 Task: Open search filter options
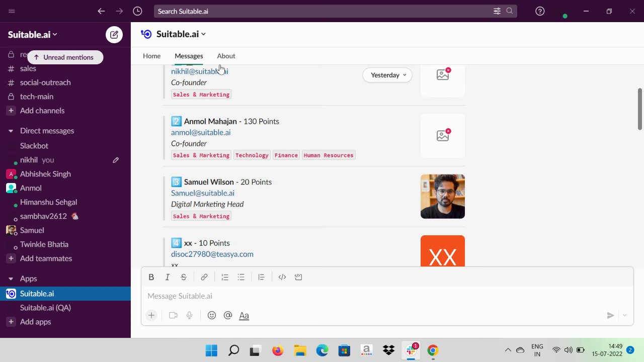(497, 11)
